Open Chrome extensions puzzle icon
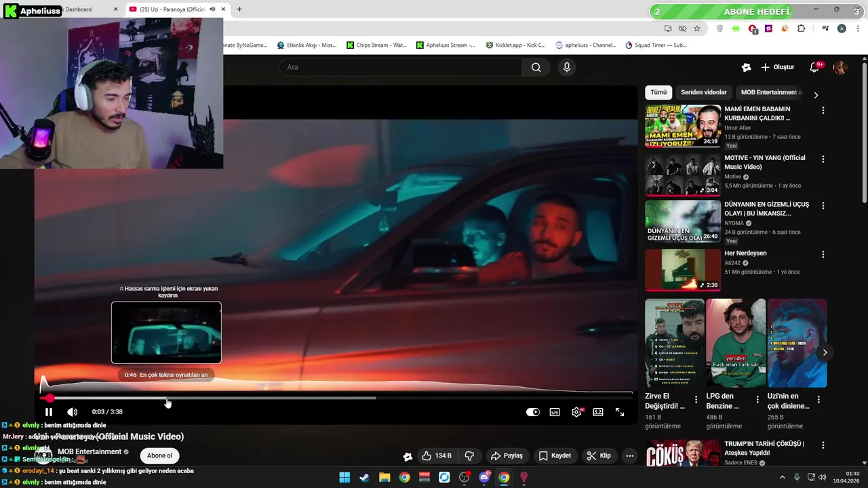Image resolution: width=868 pixels, height=488 pixels. click(802, 28)
